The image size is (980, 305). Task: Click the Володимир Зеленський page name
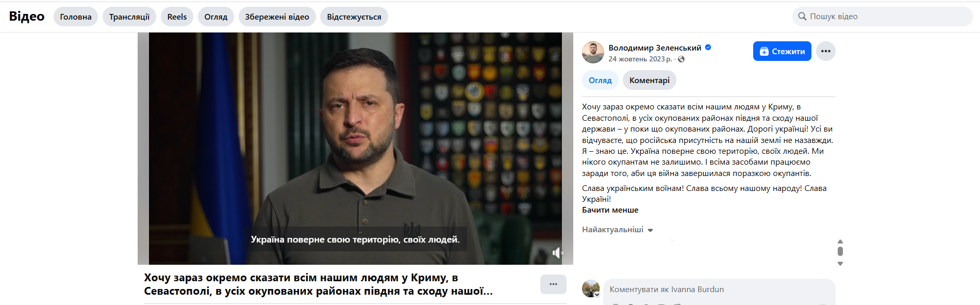[655, 47]
